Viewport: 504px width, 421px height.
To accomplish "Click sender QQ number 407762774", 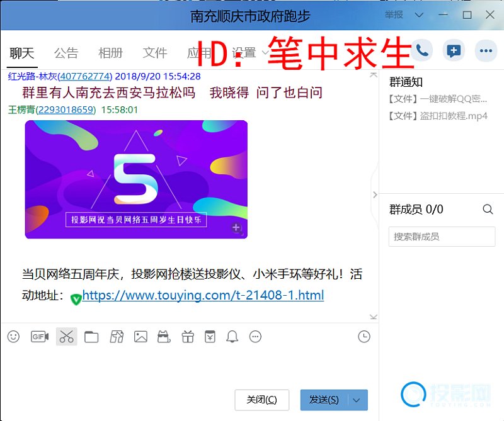I will tap(85, 76).
